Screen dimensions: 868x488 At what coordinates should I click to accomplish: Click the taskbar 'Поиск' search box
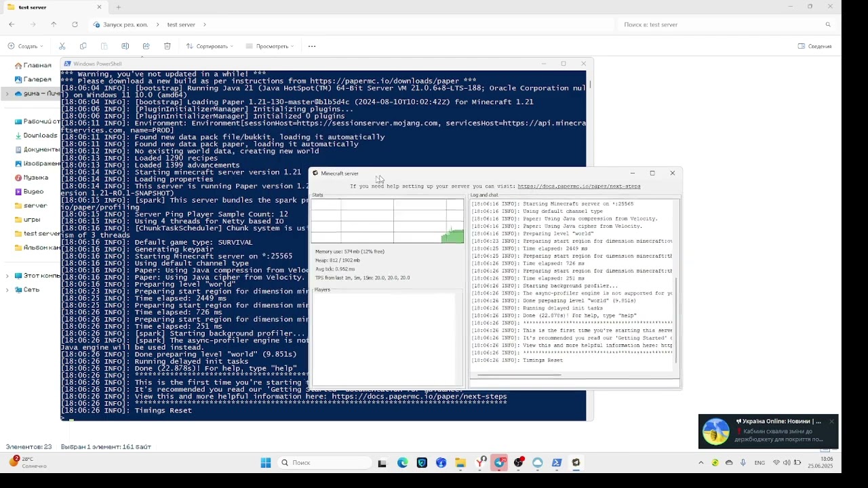(x=325, y=463)
